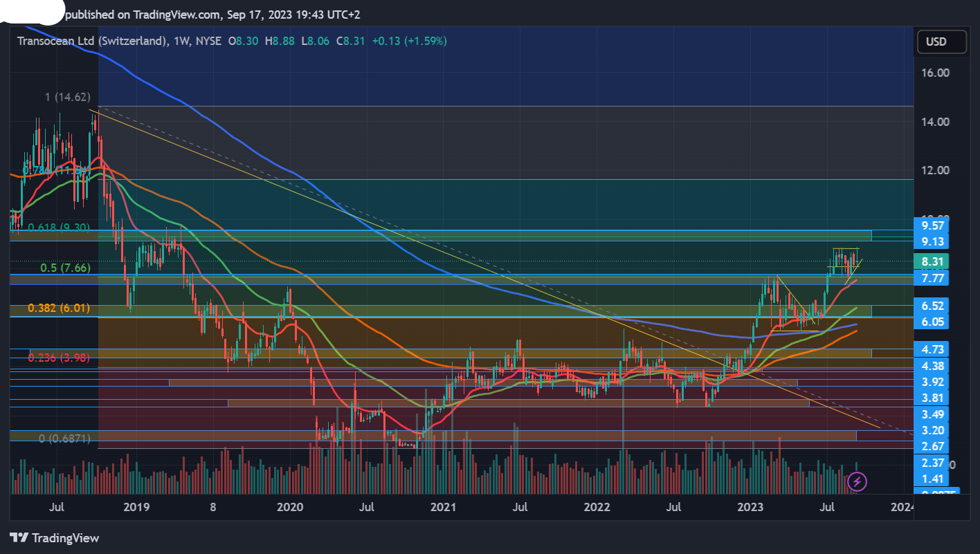Click the 2021 time axis label

tap(443, 507)
